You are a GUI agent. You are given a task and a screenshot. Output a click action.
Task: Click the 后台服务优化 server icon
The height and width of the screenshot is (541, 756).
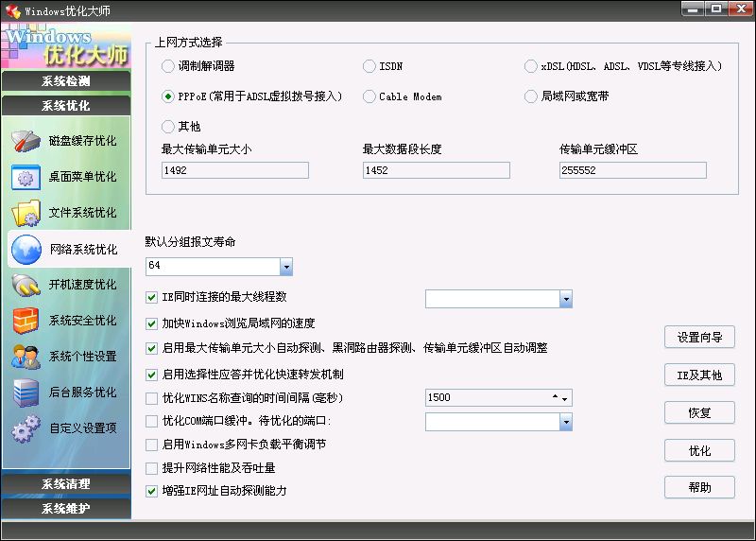pyautogui.click(x=26, y=393)
